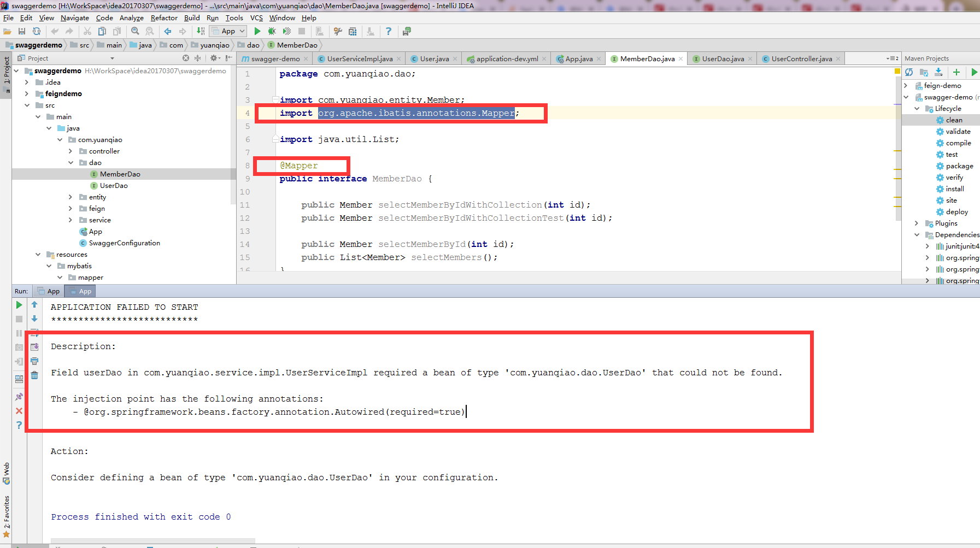Click the Cut scissors icon

[x=87, y=32]
